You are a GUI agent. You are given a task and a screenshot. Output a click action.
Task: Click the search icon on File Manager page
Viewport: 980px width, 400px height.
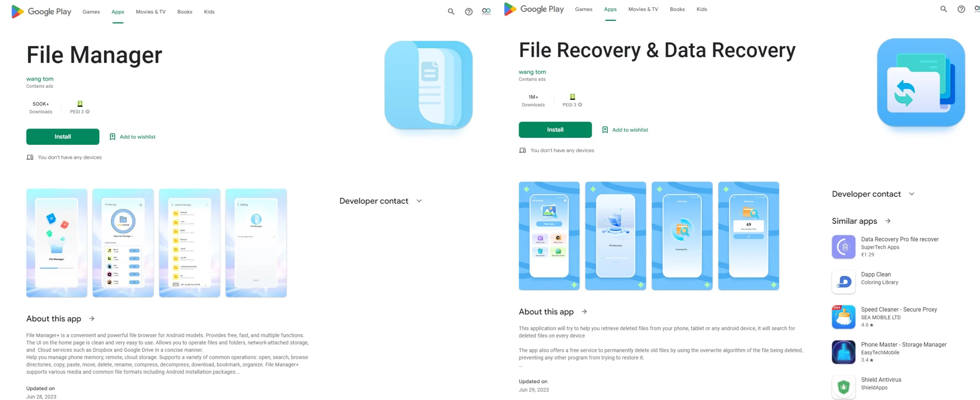coord(451,12)
